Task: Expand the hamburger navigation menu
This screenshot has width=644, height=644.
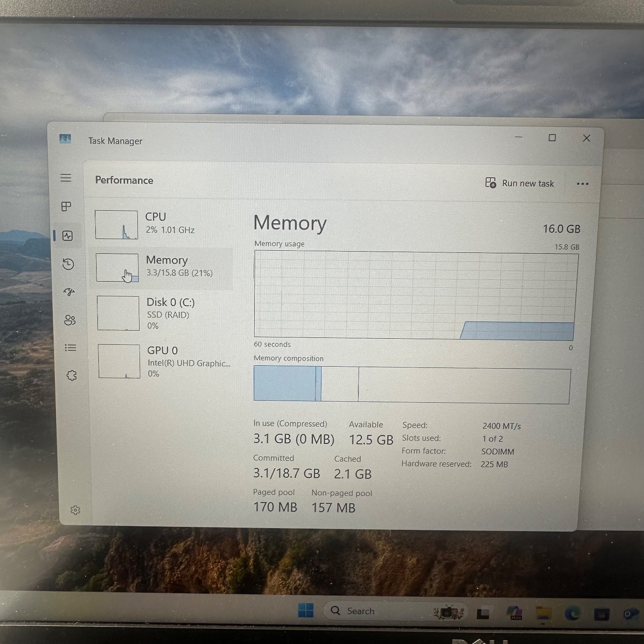Action: click(66, 178)
